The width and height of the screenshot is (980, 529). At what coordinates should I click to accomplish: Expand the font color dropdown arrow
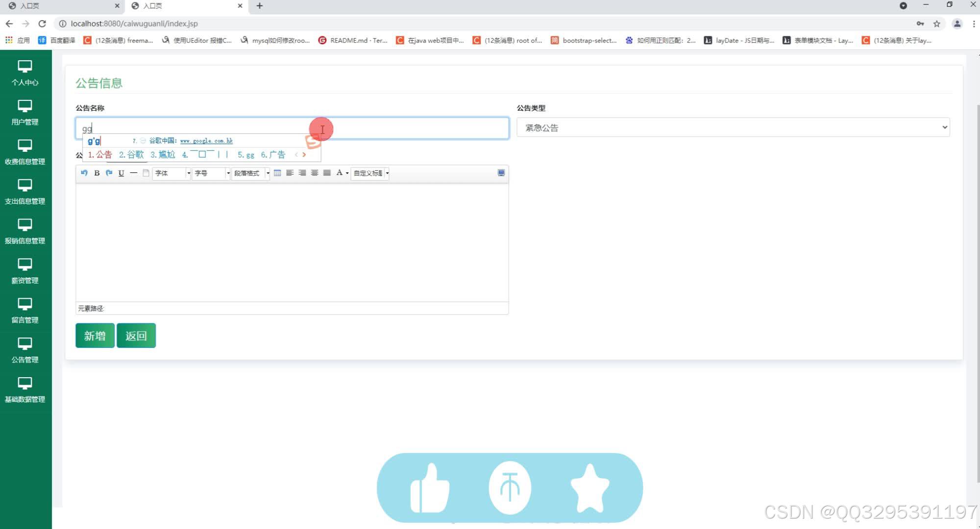click(347, 173)
